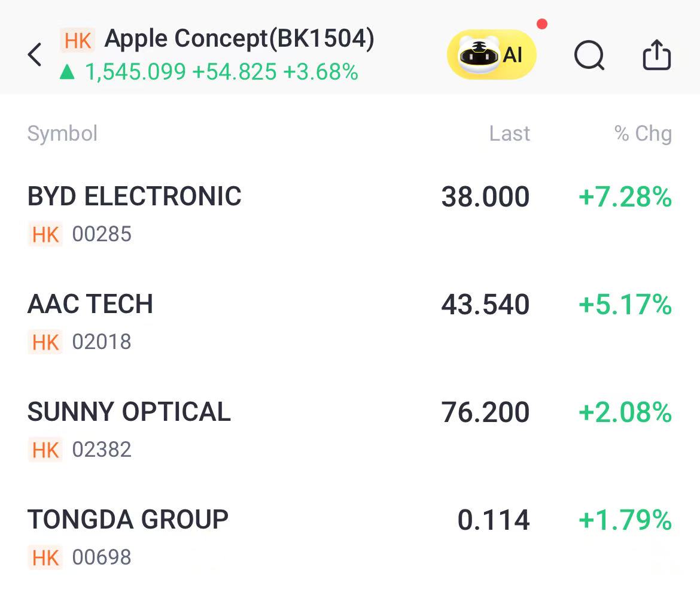Tap the share export icon
Image resolution: width=700 pixels, height=604 pixels.
pyautogui.click(x=656, y=55)
